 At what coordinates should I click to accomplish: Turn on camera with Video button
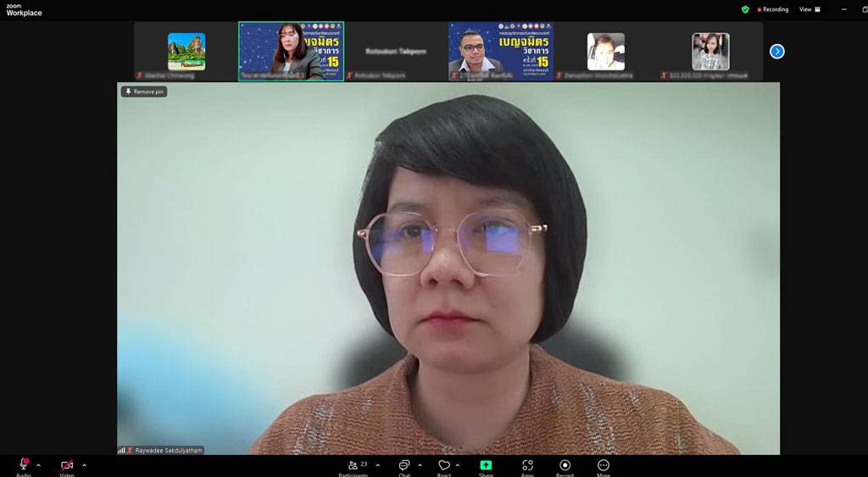67,465
